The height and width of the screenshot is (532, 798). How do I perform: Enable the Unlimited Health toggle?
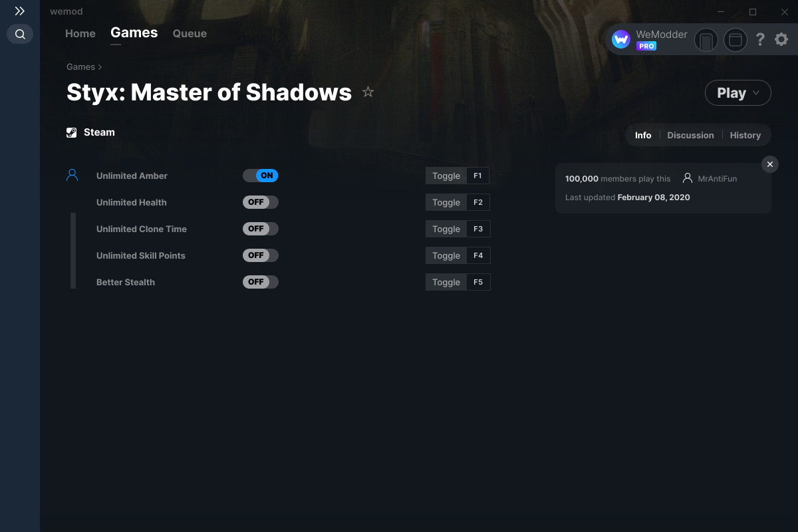tap(261, 202)
